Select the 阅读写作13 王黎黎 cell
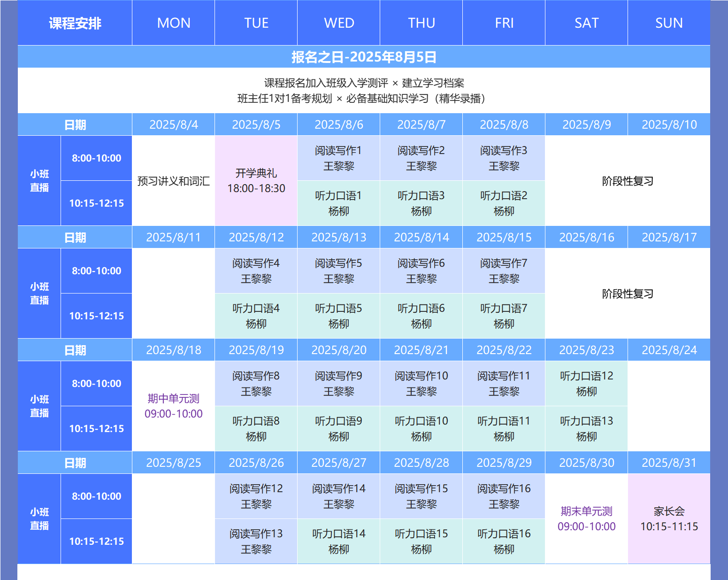 point(256,541)
